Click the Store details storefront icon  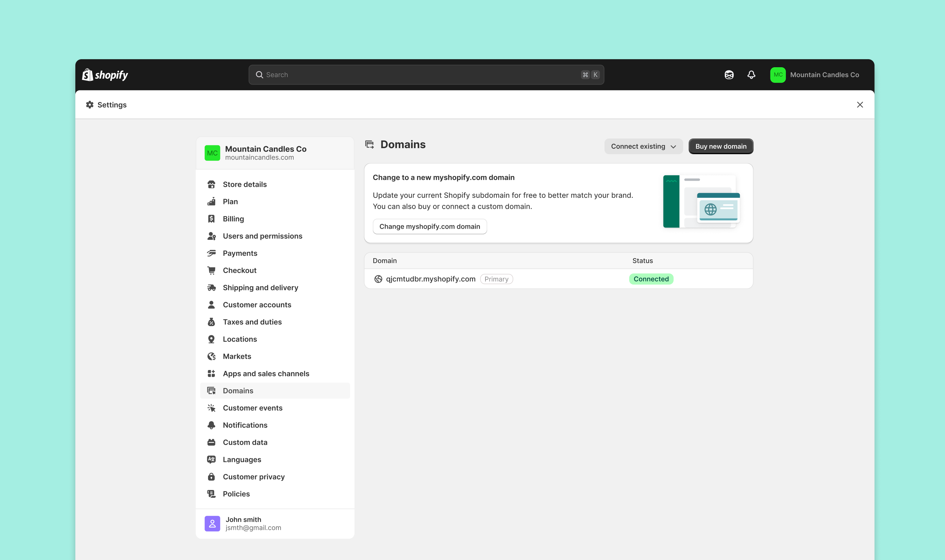click(x=211, y=184)
